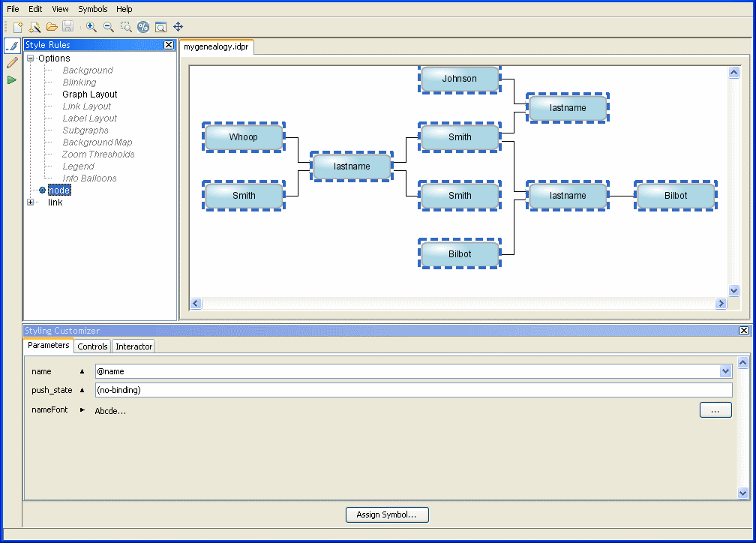Open the Symbols menu
This screenshot has height=543, width=756.
[x=93, y=9]
